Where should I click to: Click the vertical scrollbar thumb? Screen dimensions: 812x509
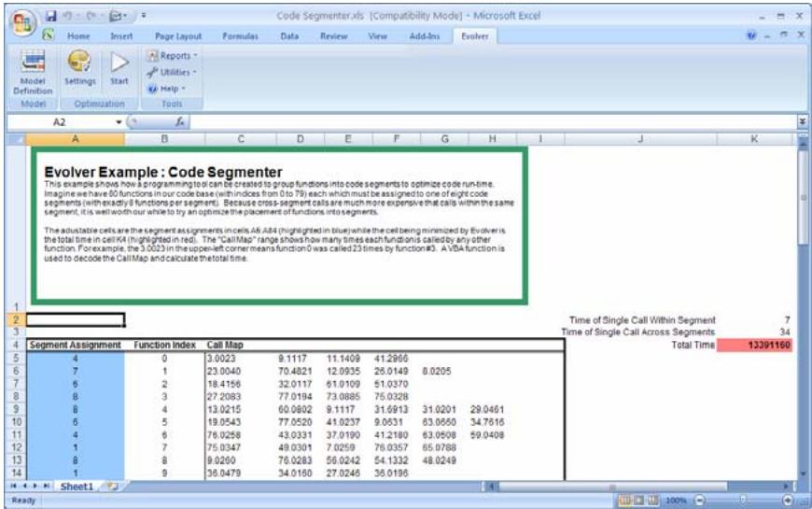802,197
